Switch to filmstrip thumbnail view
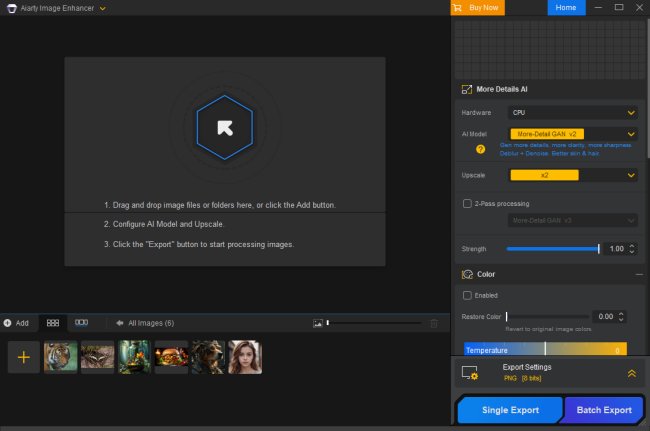 pos(82,323)
